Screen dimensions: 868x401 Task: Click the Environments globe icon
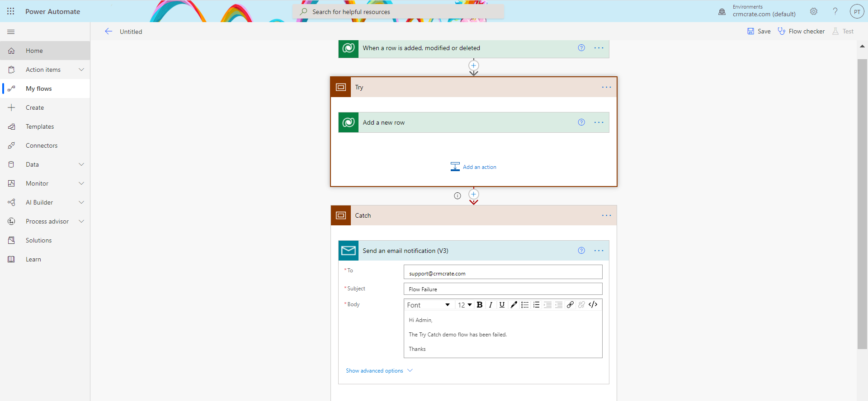tap(722, 12)
